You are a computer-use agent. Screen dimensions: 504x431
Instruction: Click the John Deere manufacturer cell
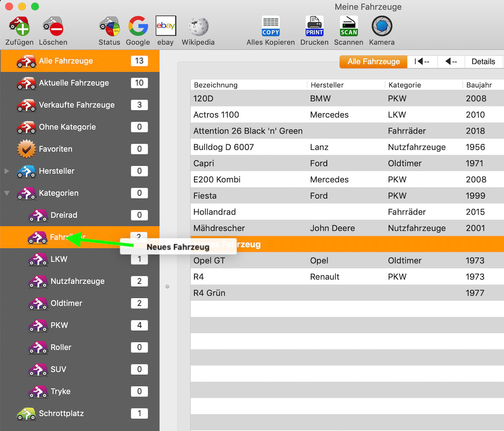point(332,228)
